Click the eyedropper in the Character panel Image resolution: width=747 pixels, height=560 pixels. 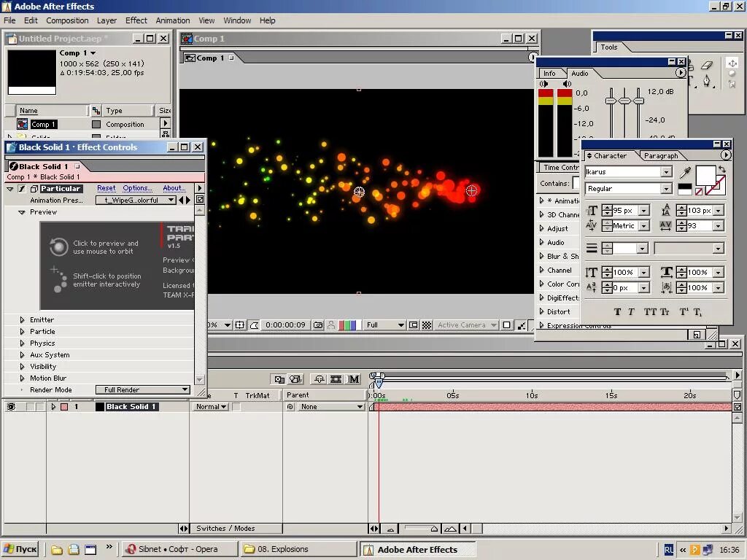(x=685, y=172)
